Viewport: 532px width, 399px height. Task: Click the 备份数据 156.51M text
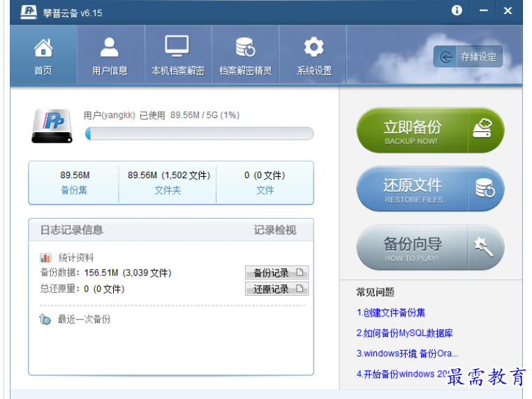coord(106,273)
